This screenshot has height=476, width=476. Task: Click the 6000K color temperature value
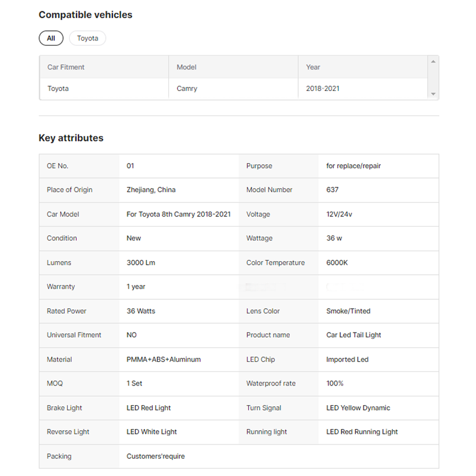[x=337, y=262]
